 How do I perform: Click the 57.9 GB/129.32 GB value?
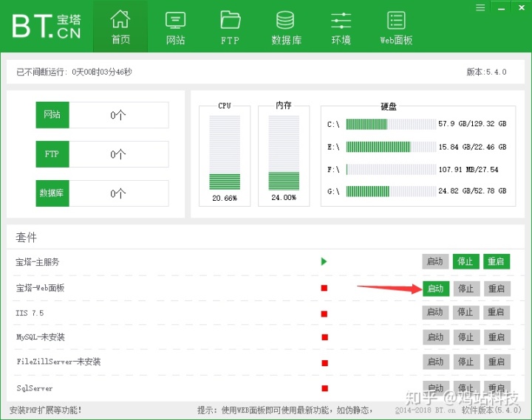pos(472,124)
